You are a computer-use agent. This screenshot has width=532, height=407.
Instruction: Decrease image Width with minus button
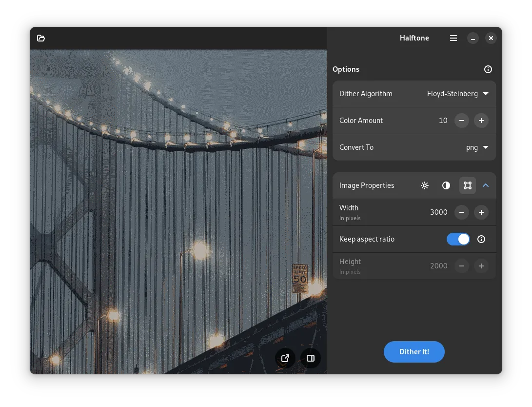point(462,212)
